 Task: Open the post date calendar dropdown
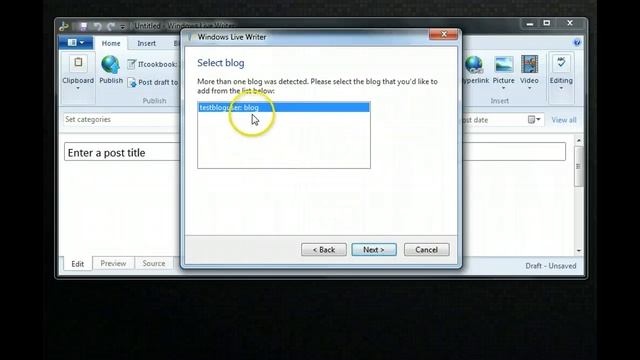coord(534,120)
